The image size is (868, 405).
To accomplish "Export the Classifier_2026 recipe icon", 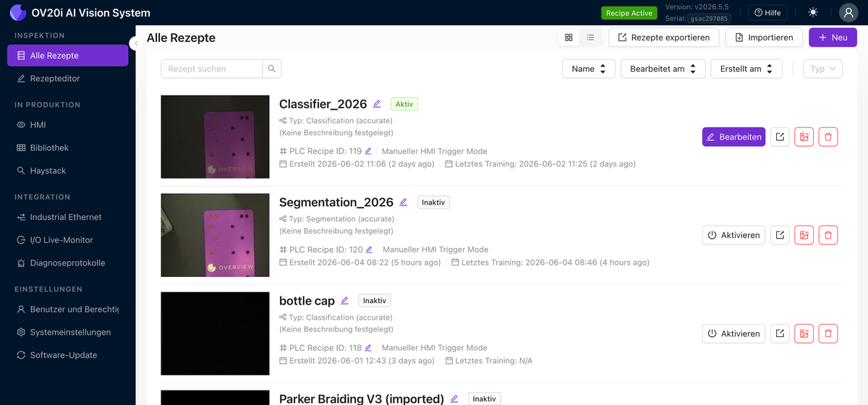I will (780, 137).
